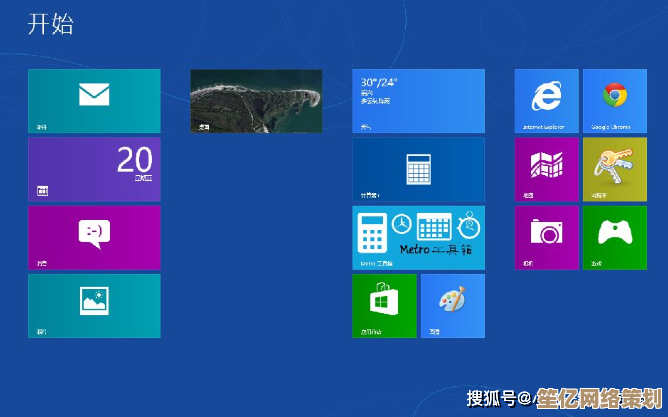Open the Metro toolbox tile

(x=418, y=237)
